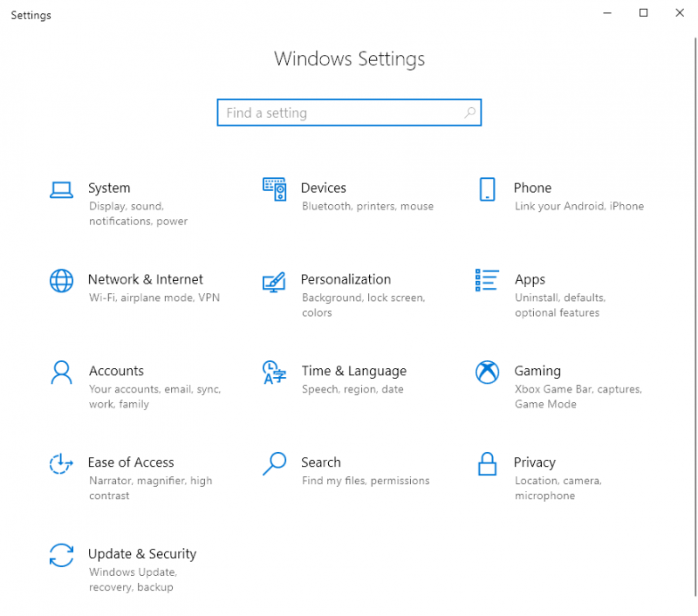The height and width of the screenshot is (616, 698).
Task: Click the text 'Display, sound, notifications, power'
Action: point(138,214)
